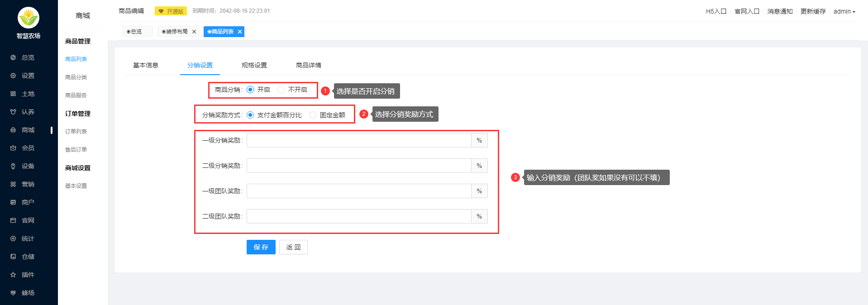
Task: Open the 设置 gear icon in sidebar
Action: click(x=13, y=76)
